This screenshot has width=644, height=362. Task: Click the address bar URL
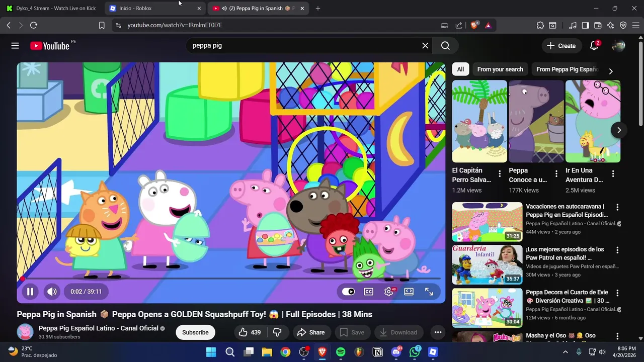(x=175, y=25)
